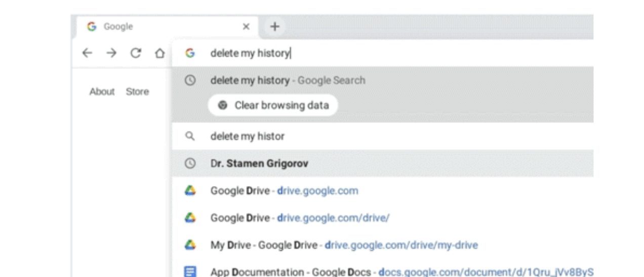
Task: Close the Google tab
Action: (246, 27)
